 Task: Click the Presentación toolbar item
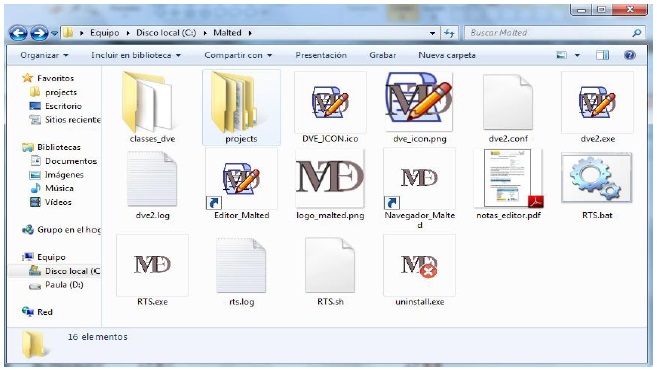321,55
